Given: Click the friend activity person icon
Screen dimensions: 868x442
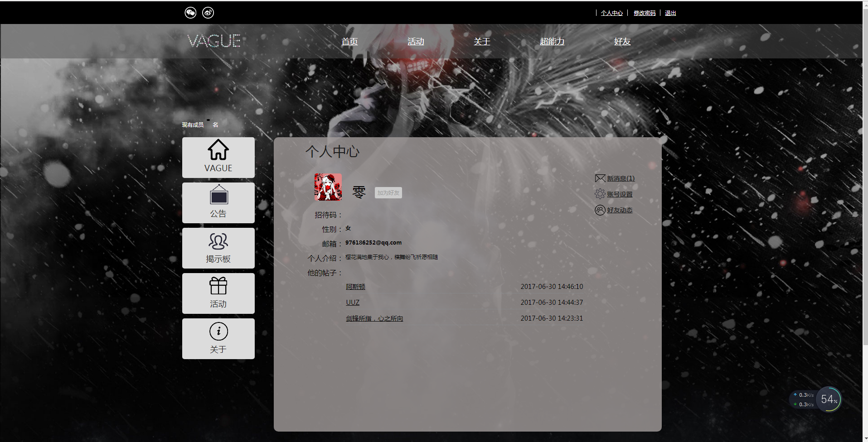Looking at the screenshot, I should [600, 210].
